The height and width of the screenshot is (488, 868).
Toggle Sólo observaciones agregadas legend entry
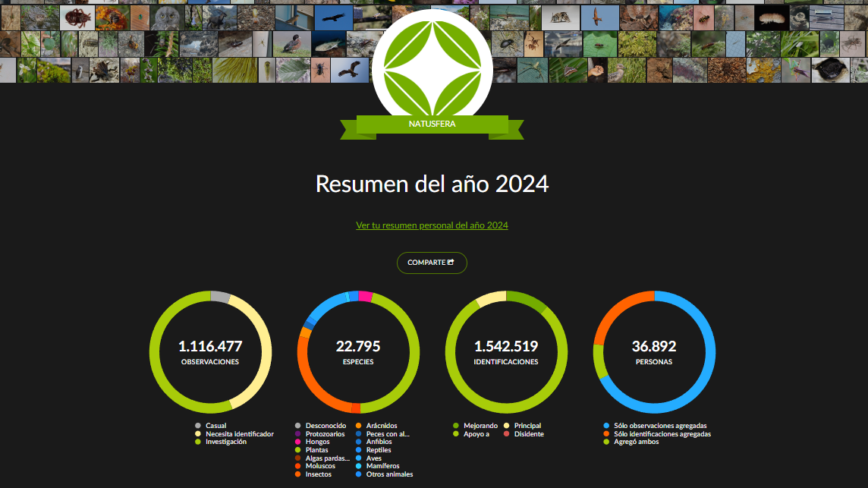pos(660,426)
